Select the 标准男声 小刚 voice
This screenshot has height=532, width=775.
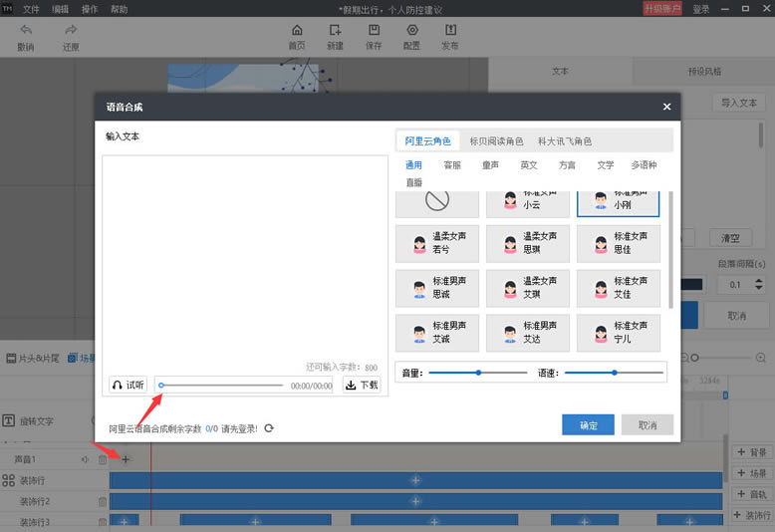pyautogui.click(x=618, y=202)
